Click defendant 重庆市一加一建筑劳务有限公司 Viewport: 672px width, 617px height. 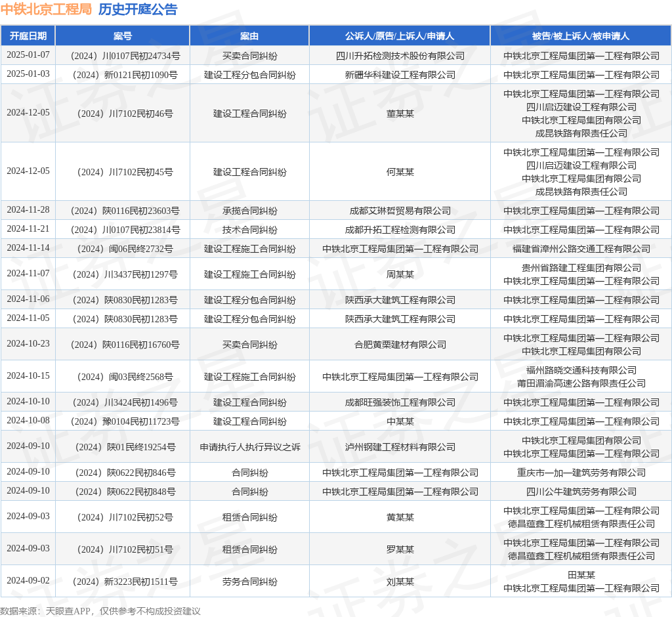[581, 473]
